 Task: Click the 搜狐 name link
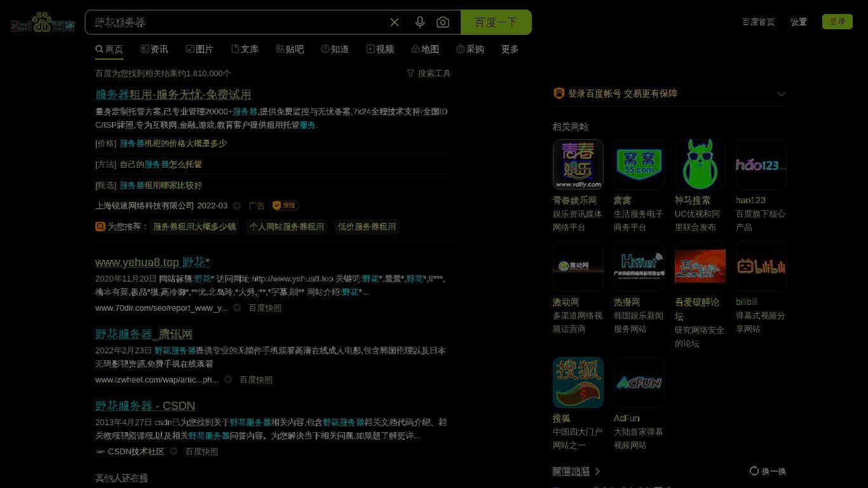click(562, 418)
